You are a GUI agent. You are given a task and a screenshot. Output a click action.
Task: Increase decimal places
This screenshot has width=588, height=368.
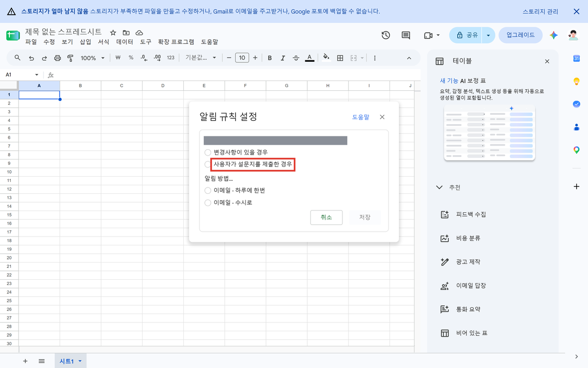click(x=157, y=58)
